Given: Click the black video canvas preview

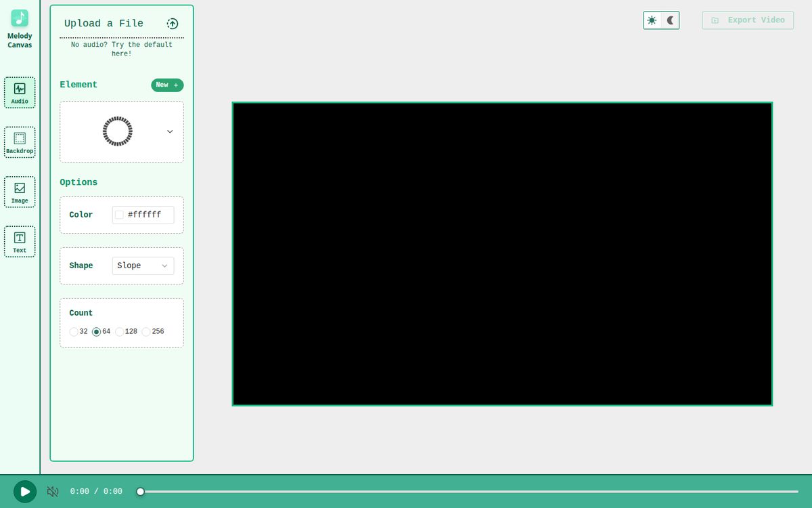Looking at the screenshot, I should click(502, 254).
